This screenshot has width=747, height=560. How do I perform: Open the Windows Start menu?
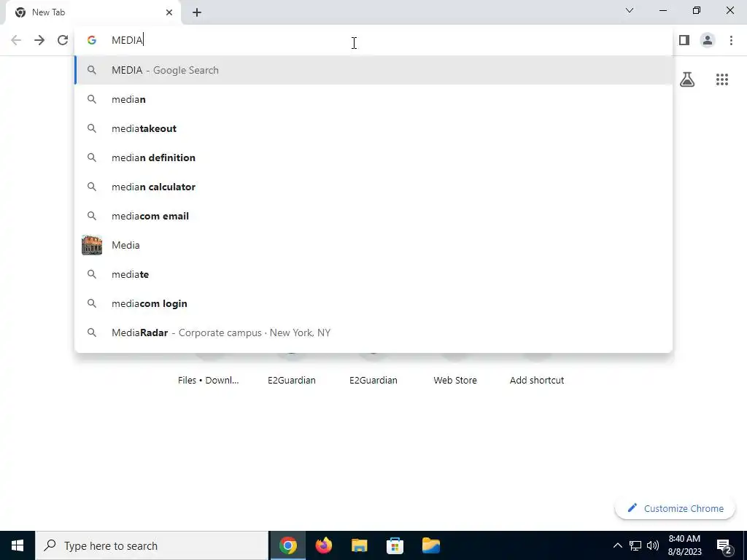pyautogui.click(x=18, y=545)
